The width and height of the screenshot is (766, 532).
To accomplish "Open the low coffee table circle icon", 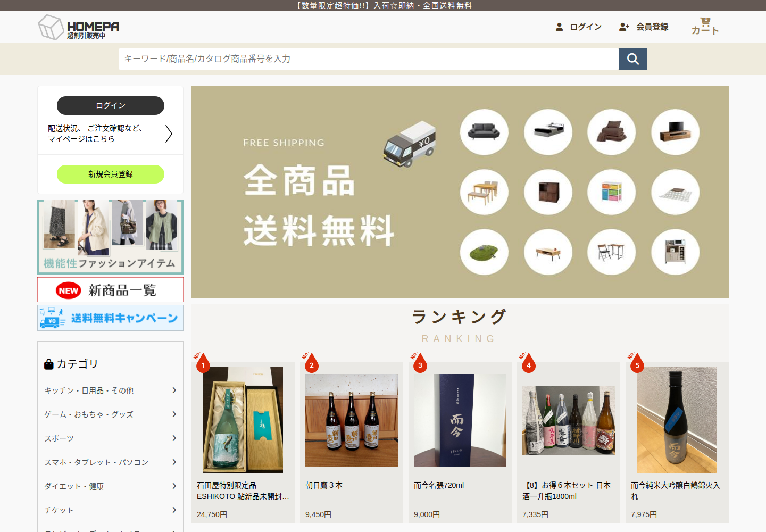I will click(x=548, y=252).
